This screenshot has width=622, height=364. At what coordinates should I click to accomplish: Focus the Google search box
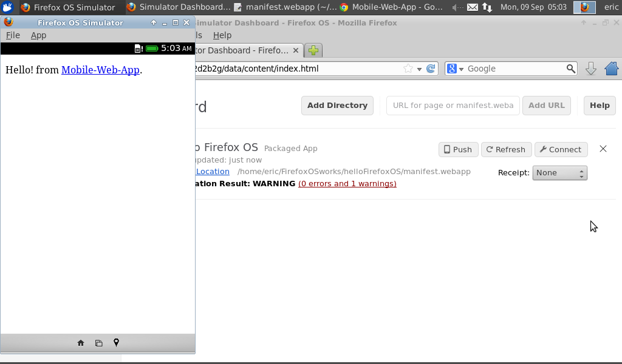pos(516,69)
